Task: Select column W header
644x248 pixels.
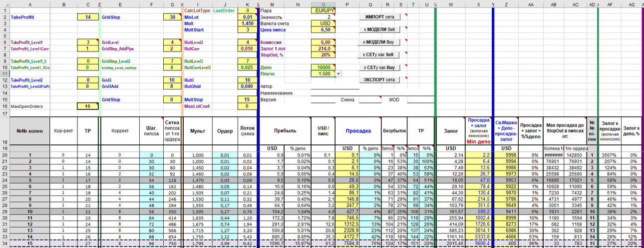Action: coord(451,4)
